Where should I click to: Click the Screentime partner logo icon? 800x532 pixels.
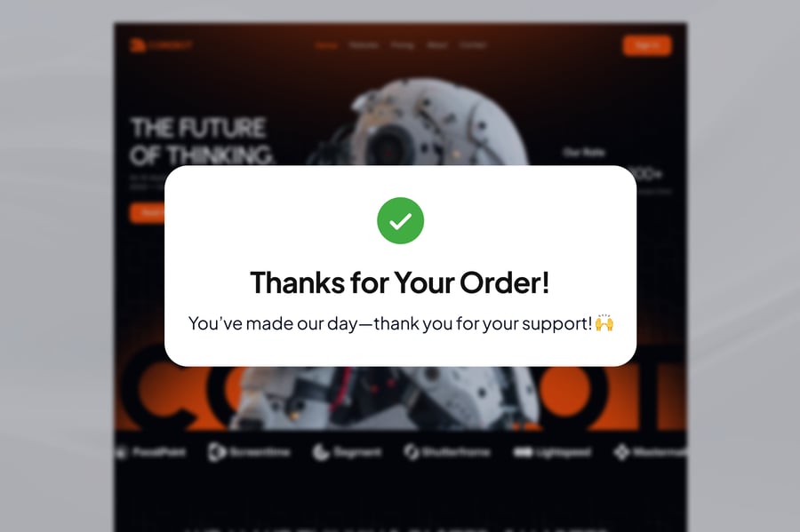tap(216, 452)
